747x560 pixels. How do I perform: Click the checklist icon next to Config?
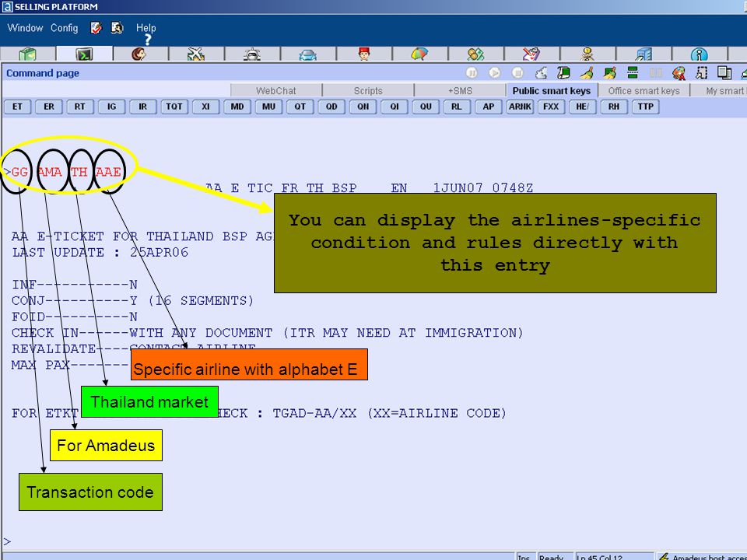tap(96, 28)
